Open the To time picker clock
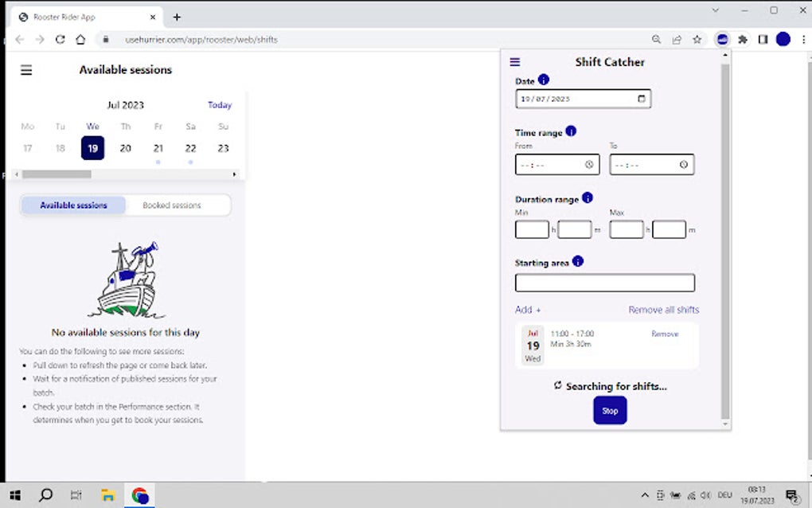The height and width of the screenshot is (508, 812). coord(683,164)
